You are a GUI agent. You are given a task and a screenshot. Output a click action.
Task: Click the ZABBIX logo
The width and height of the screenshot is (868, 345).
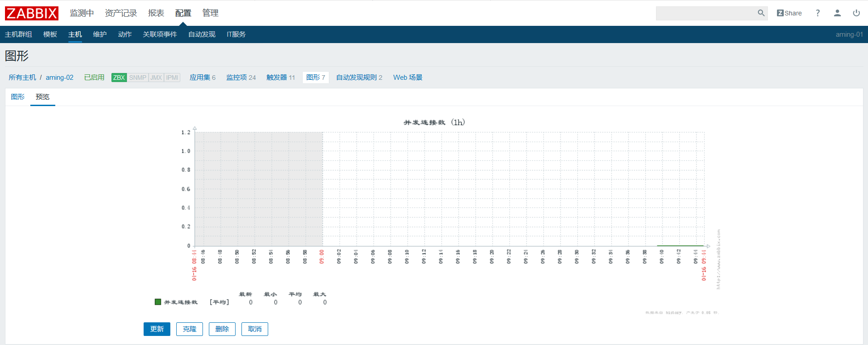pos(32,13)
